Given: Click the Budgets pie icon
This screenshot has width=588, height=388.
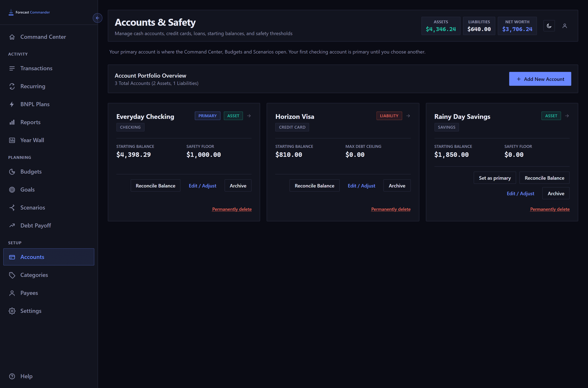Looking at the screenshot, I should click(x=12, y=172).
